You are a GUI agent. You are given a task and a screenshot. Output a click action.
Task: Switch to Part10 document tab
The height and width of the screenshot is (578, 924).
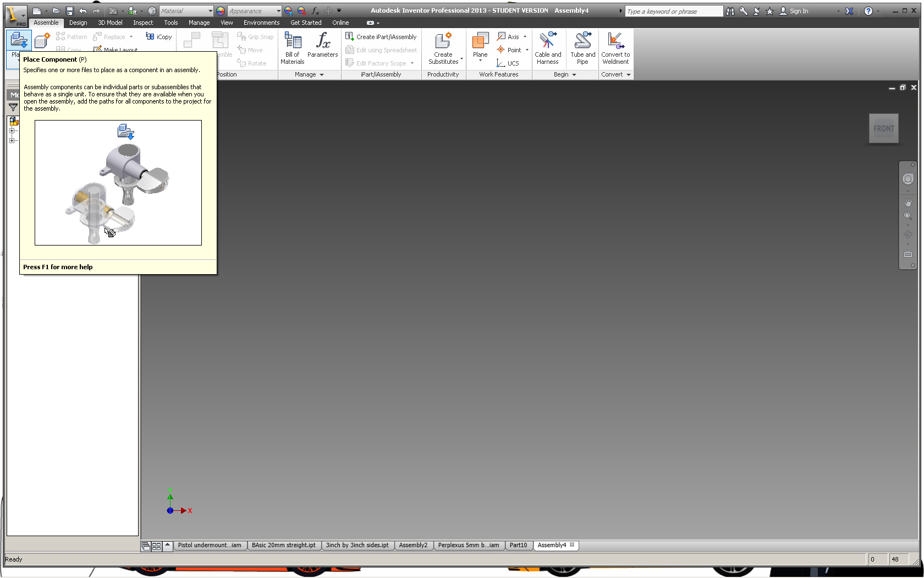coord(518,546)
